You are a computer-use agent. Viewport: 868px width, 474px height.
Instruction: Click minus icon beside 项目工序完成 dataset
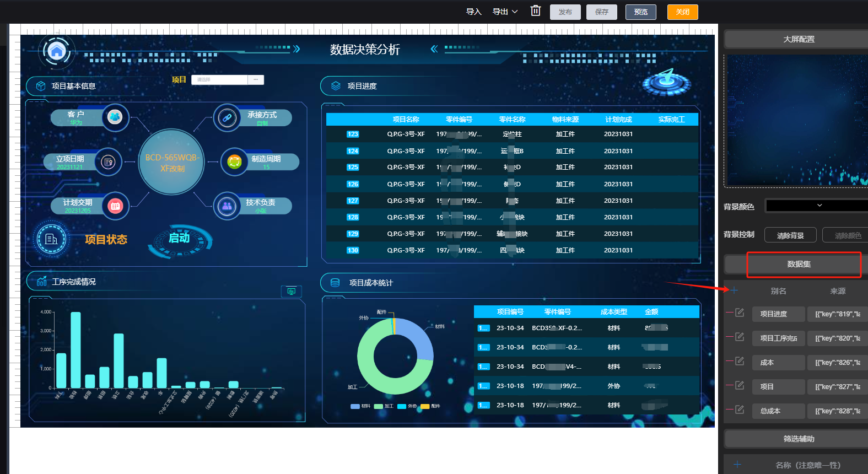pyautogui.click(x=729, y=337)
